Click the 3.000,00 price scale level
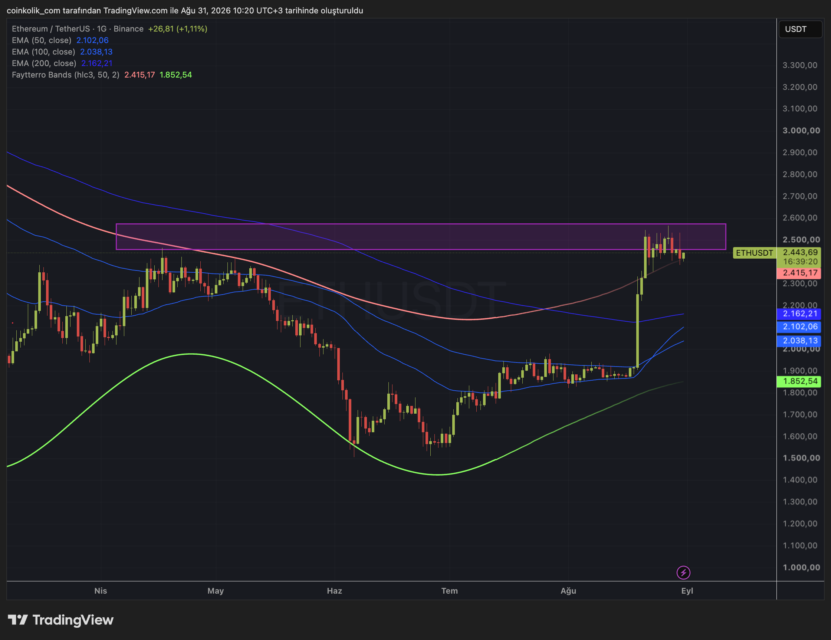 [x=801, y=130]
